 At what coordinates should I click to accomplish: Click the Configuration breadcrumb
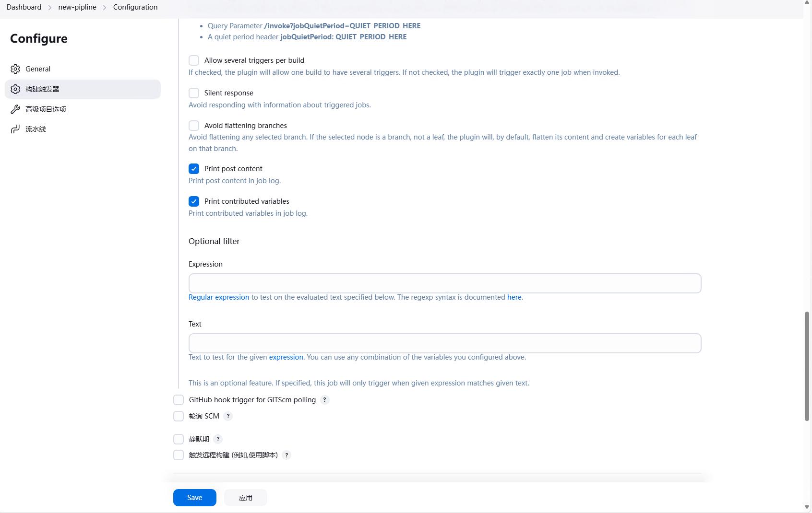click(x=135, y=7)
